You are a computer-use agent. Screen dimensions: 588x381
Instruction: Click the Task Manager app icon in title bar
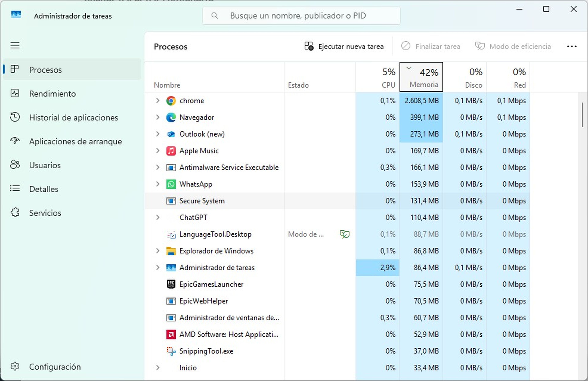16,15
